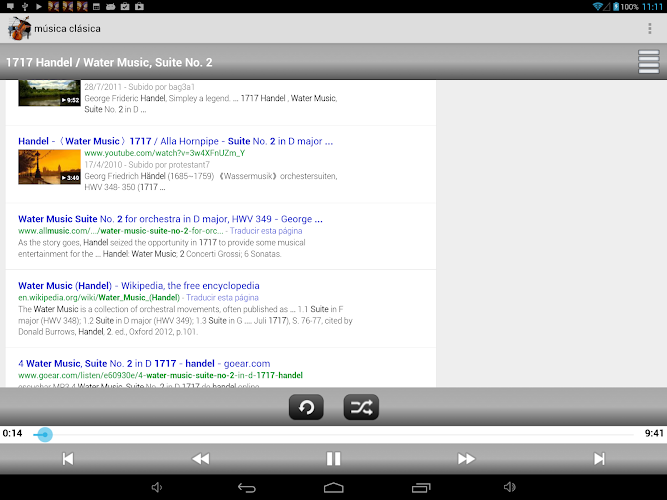The image size is (667, 500).
Task: Tap the 11:11 clock in status bar
Action: [x=652, y=7]
